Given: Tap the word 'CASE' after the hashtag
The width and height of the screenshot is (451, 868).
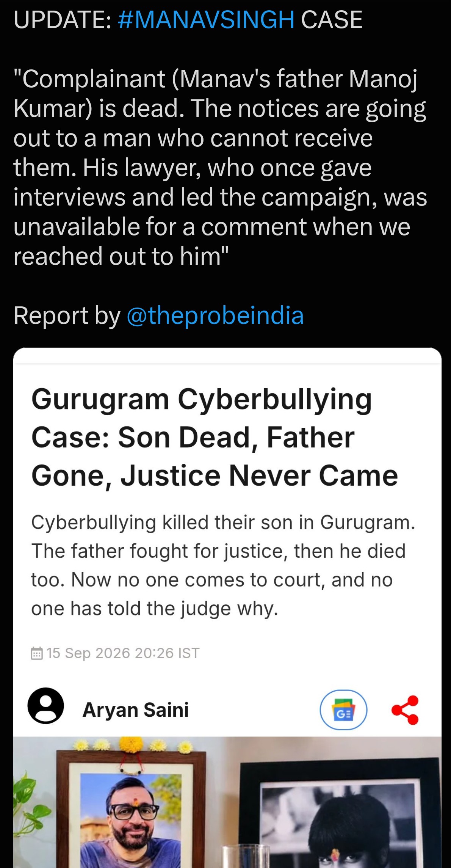Looking at the screenshot, I should point(332,20).
